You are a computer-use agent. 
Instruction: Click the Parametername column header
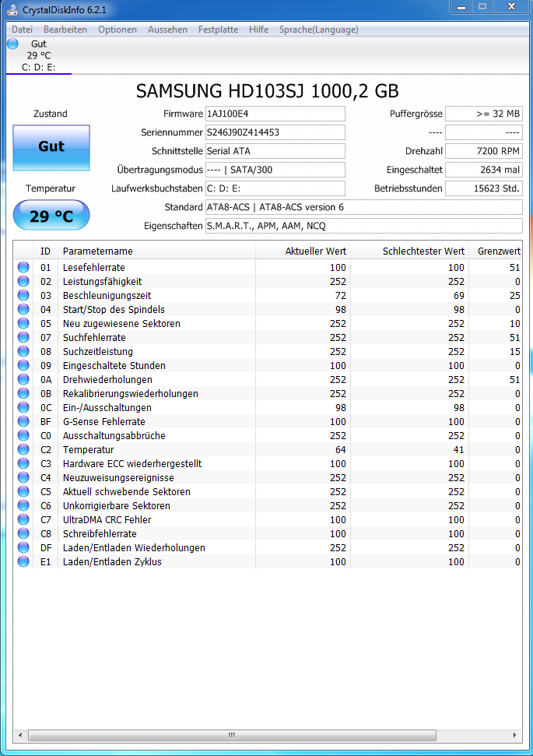point(156,251)
